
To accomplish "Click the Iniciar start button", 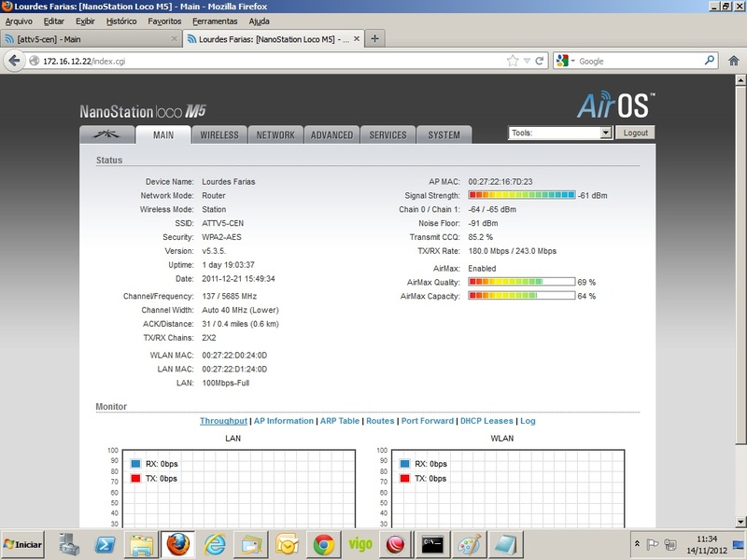I will click(22, 544).
